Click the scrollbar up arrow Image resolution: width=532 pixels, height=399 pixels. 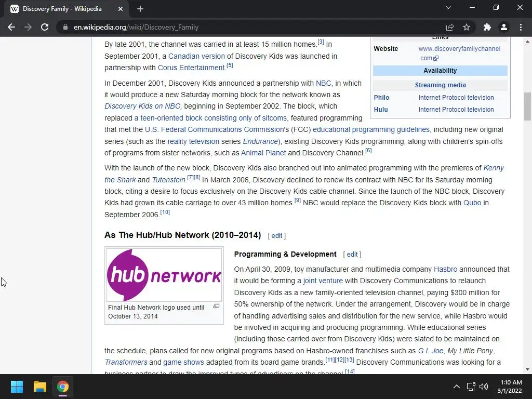[x=527, y=42]
